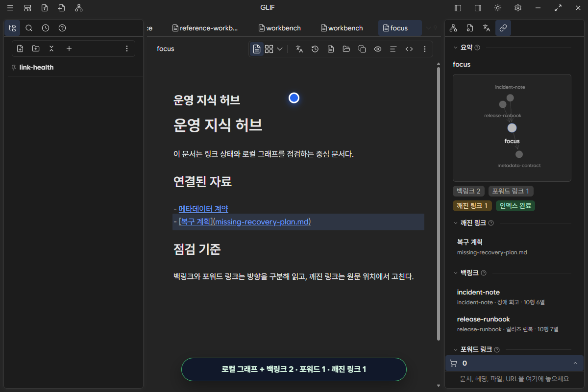Open the graph tab in the right panel
588x392 pixels.
(x=453, y=28)
